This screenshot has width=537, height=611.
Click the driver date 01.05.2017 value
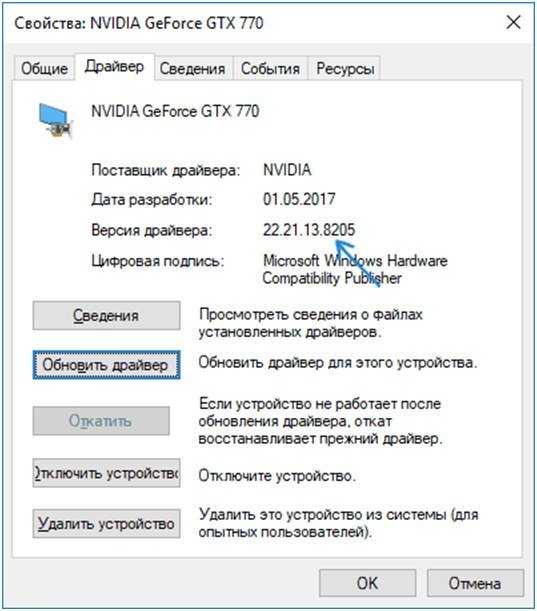pos(299,199)
